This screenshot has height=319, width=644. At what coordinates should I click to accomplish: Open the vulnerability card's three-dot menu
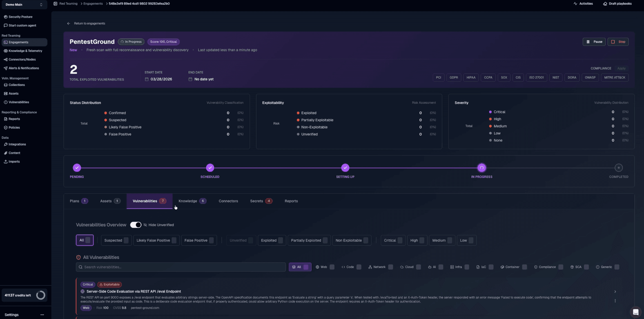615,301
